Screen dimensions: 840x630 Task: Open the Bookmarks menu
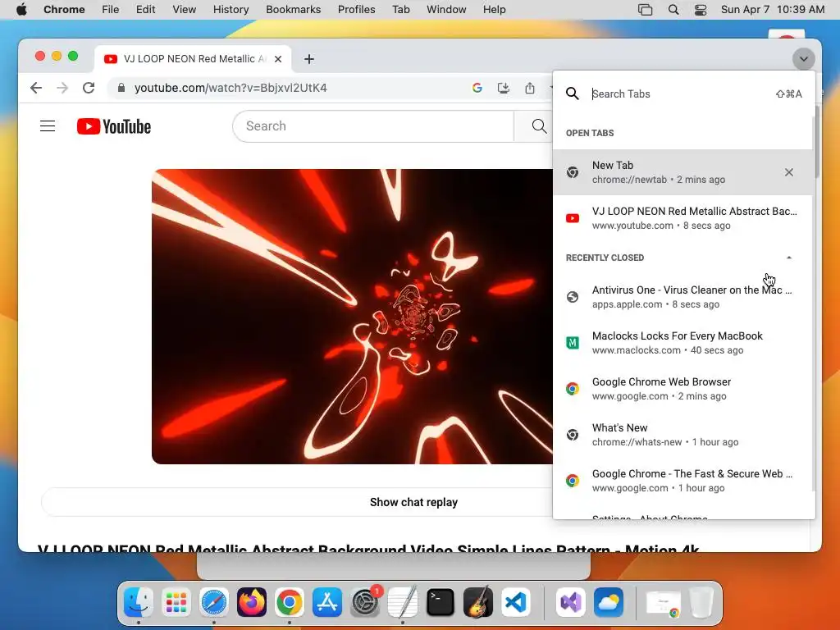(293, 10)
